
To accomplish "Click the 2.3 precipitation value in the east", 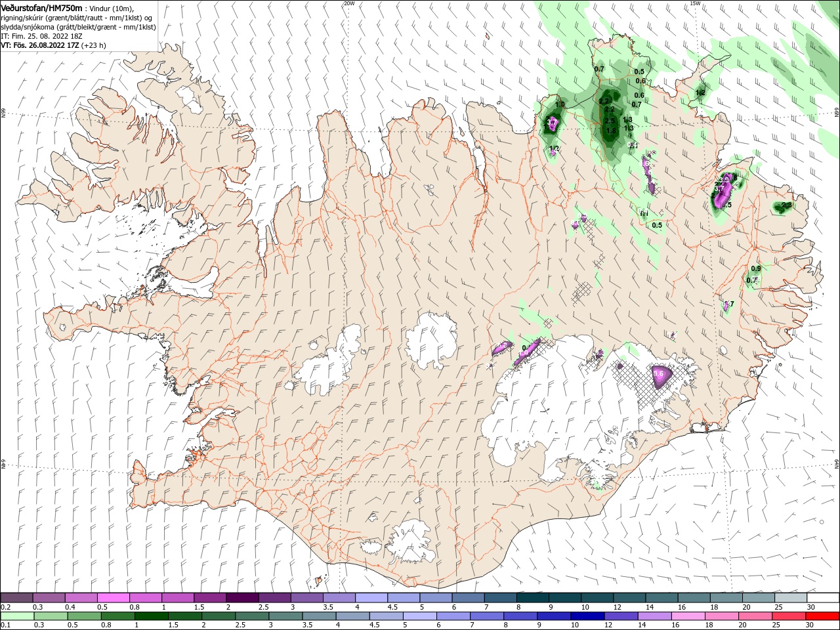I will [x=787, y=205].
